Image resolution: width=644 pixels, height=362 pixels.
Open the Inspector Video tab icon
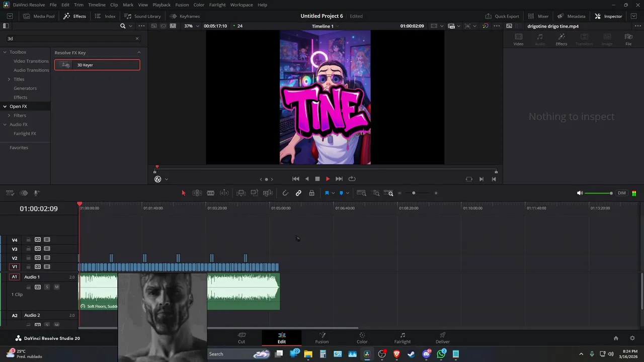pos(518,39)
